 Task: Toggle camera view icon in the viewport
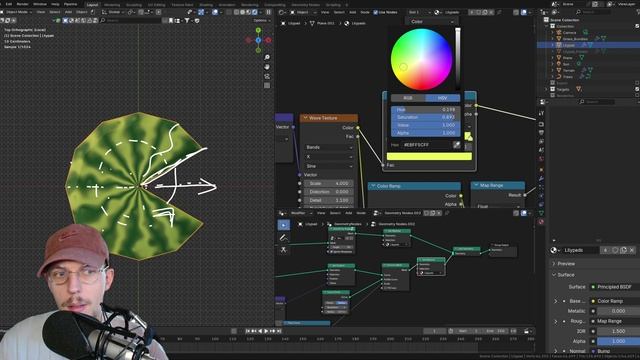click(267, 76)
